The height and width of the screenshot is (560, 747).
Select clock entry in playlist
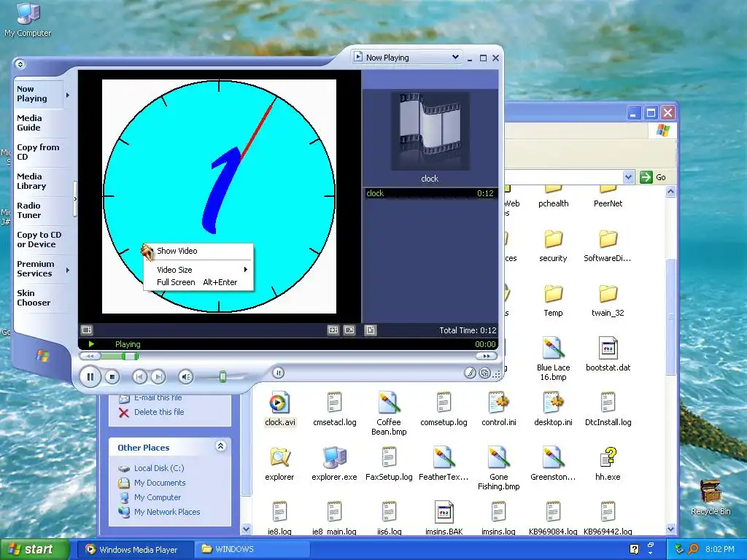point(430,193)
